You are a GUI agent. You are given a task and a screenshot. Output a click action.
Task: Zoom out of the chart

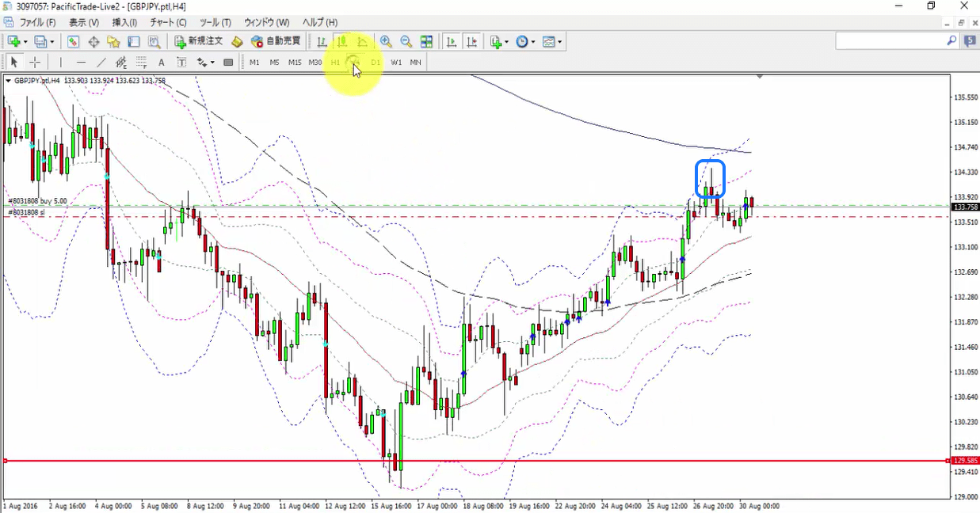pos(406,41)
